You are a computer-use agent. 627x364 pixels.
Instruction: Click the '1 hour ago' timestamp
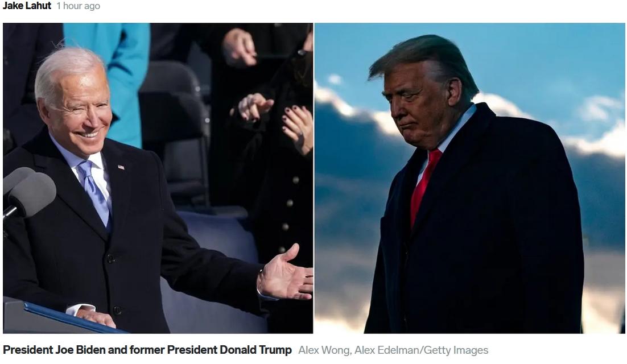(x=78, y=6)
